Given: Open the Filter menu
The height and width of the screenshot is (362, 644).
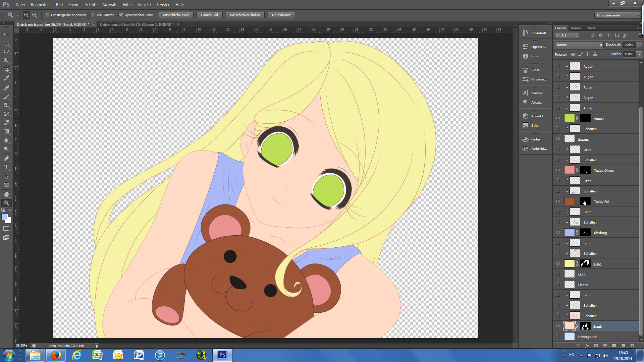Looking at the screenshot, I should pyautogui.click(x=127, y=5).
